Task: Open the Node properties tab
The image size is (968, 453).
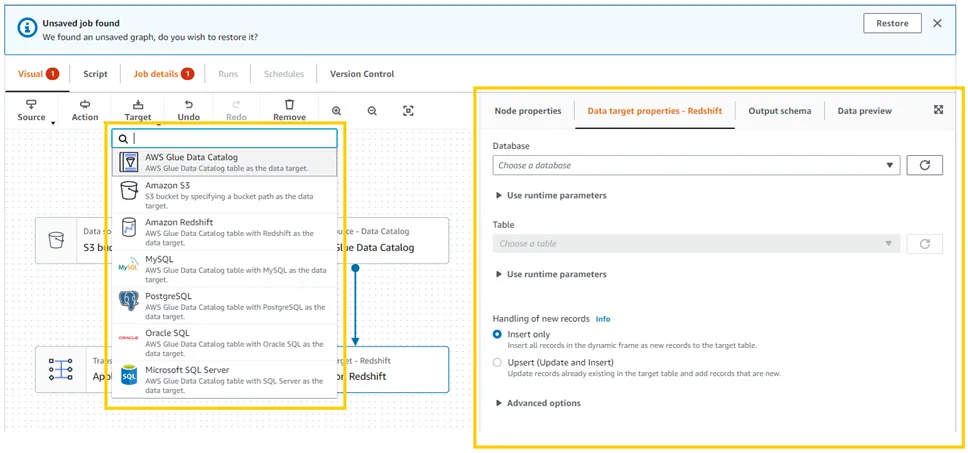Action: tap(528, 111)
